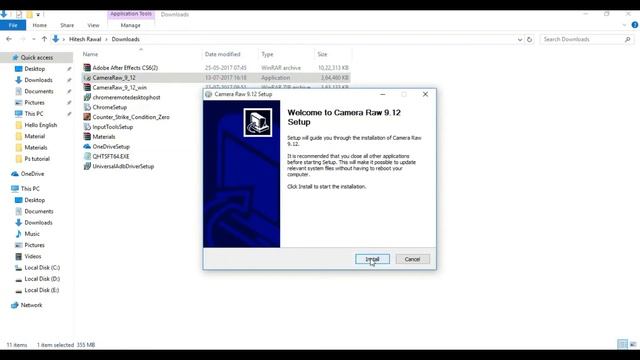Open the Explorer help icon
Viewport: 640px width, 360px height.
point(635,25)
